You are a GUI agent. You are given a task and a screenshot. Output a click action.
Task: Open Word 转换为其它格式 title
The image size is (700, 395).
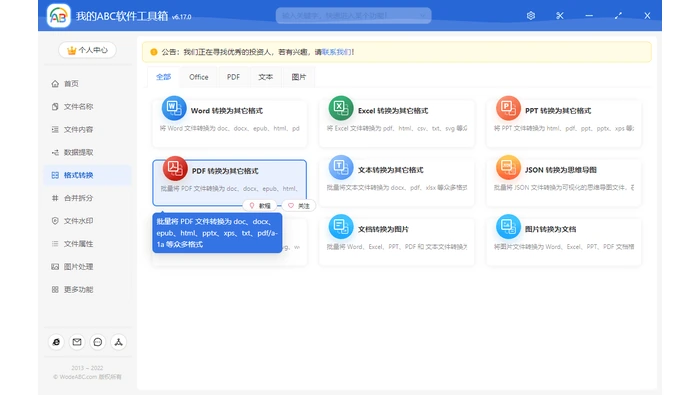click(227, 111)
